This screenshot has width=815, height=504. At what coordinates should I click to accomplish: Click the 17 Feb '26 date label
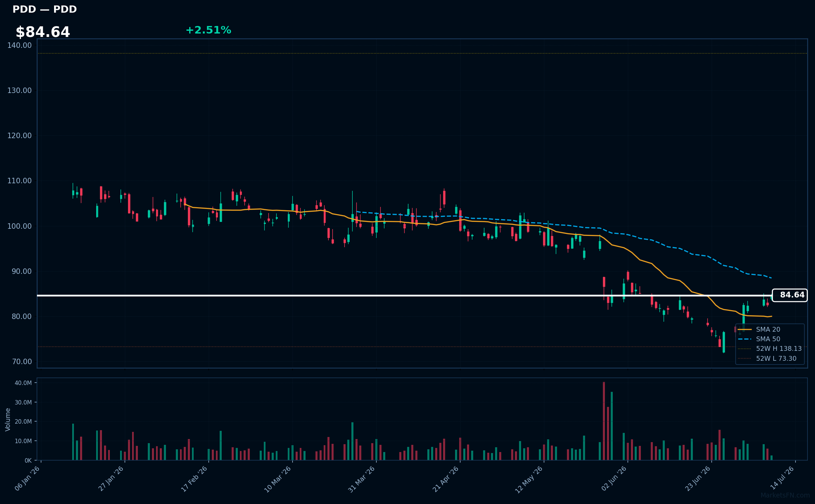click(194, 479)
